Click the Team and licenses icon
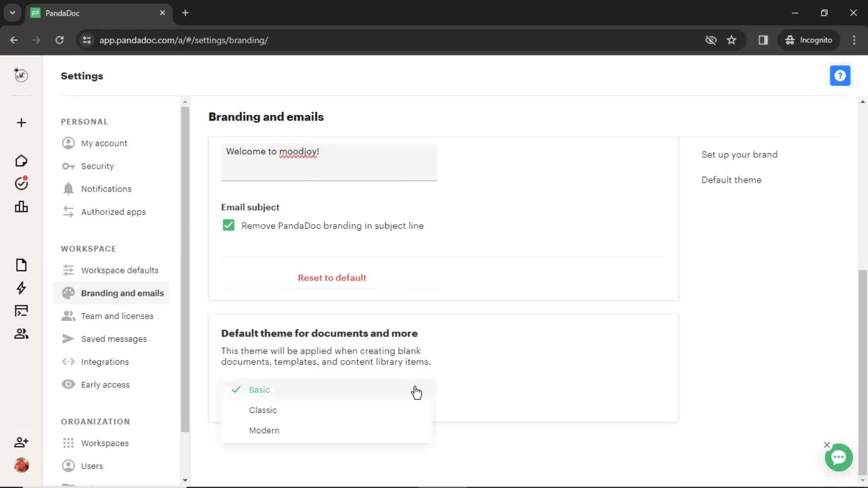 click(68, 316)
